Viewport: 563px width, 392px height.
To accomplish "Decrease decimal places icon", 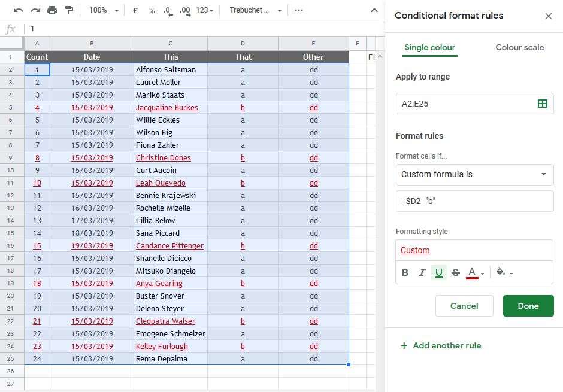I will (168, 10).
